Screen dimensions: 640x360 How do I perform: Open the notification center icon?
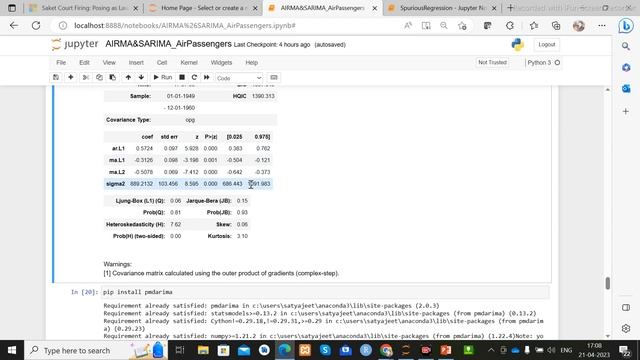(624, 350)
